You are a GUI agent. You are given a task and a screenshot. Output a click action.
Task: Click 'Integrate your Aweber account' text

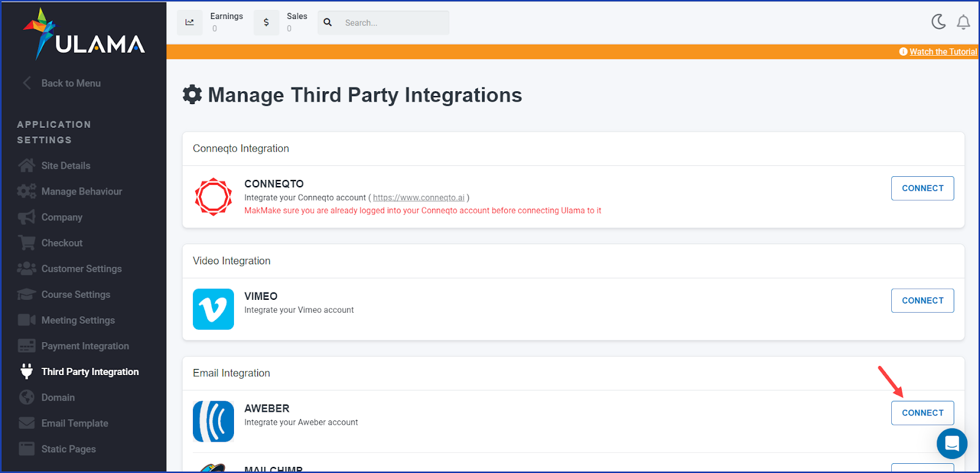click(301, 422)
